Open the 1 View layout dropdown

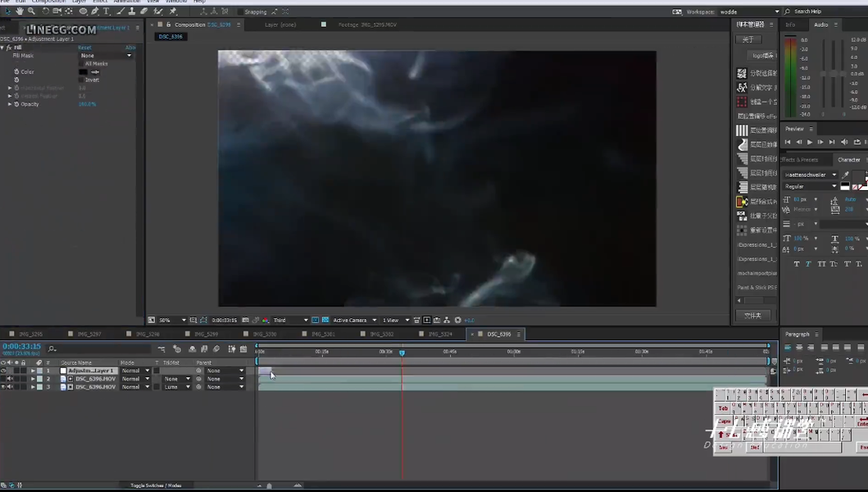tap(395, 321)
